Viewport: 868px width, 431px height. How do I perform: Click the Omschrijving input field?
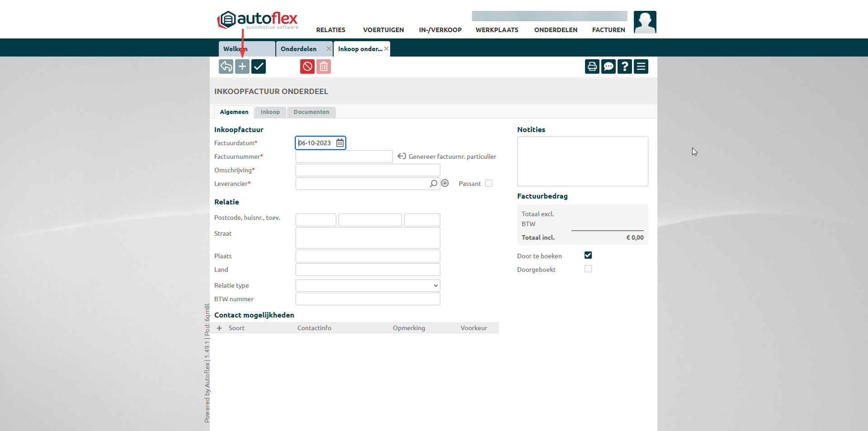pyautogui.click(x=368, y=170)
